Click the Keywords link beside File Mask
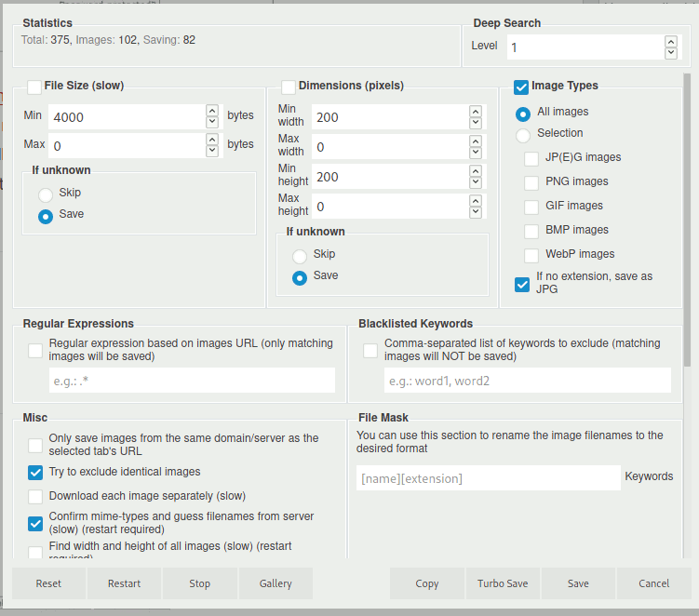The image size is (699, 616). click(649, 476)
